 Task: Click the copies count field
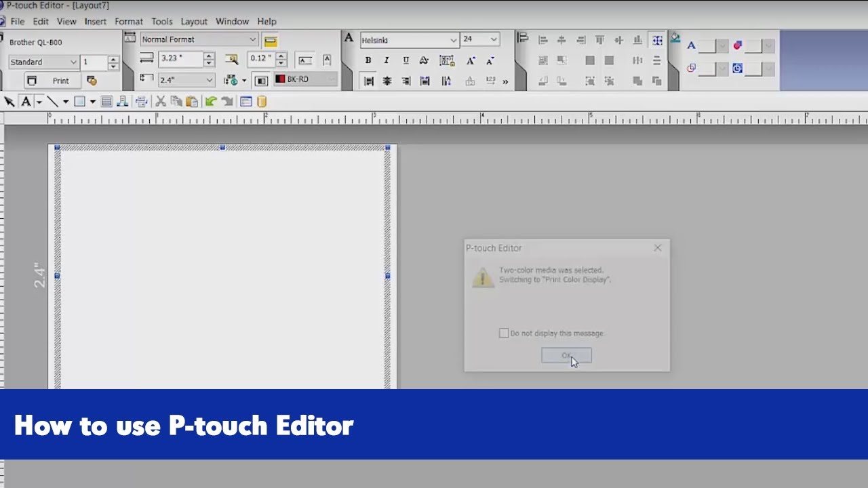[94, 62]
